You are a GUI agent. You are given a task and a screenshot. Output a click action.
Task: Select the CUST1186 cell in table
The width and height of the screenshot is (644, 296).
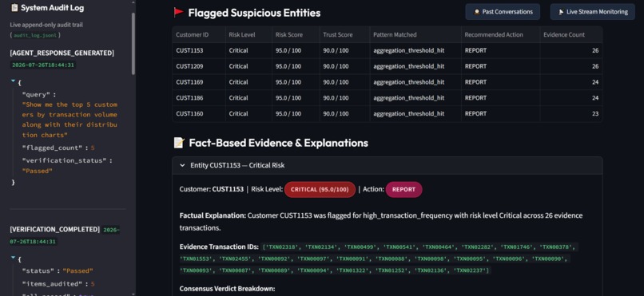pyautogui.click(x=199, y=98)
